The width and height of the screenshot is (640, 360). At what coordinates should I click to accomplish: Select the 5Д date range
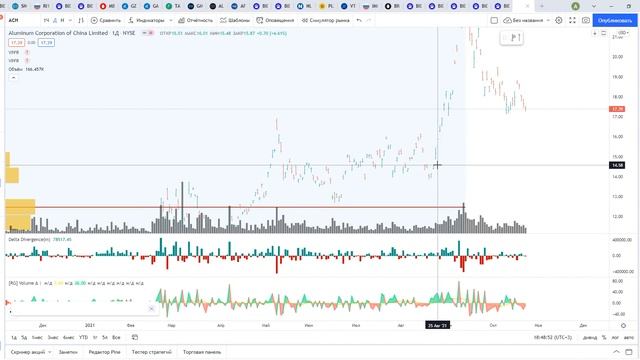[x=24, y=338]
